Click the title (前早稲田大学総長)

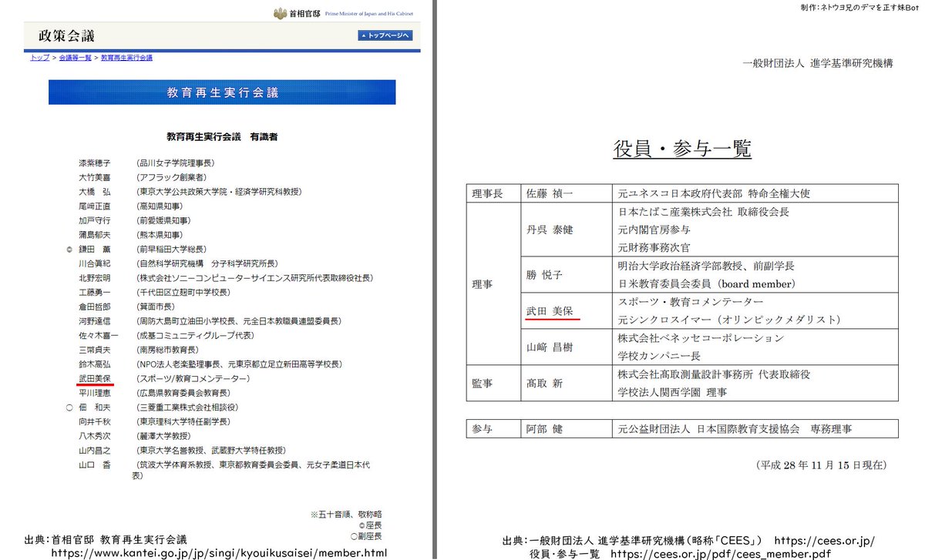(170, 250)
